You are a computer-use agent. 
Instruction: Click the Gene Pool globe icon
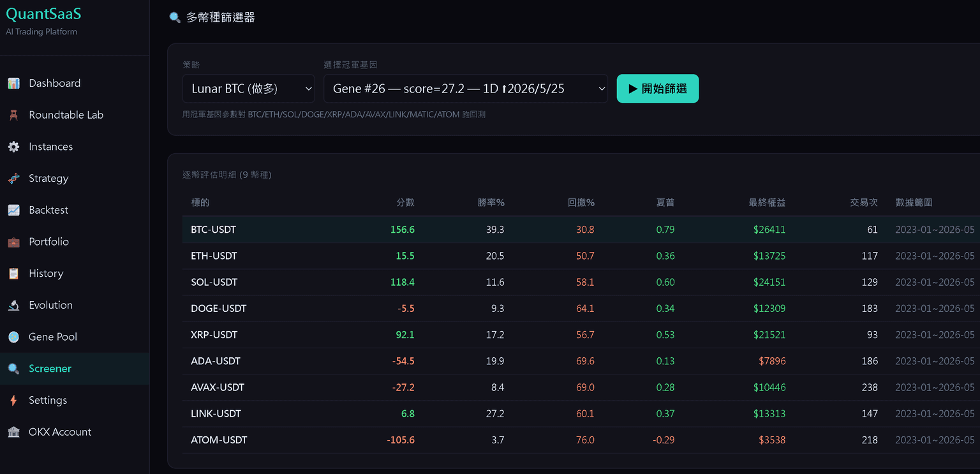13,337
